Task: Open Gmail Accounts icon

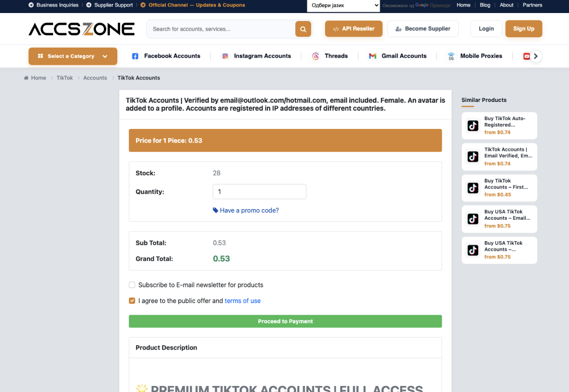Action: pyautogui.click(x=373, y=56)
